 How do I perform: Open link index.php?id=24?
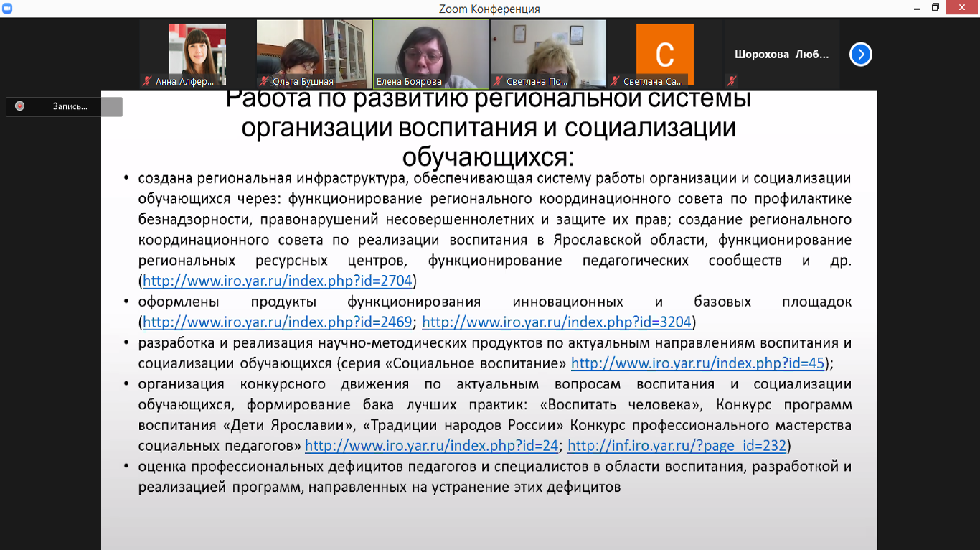tap(432, 446)
